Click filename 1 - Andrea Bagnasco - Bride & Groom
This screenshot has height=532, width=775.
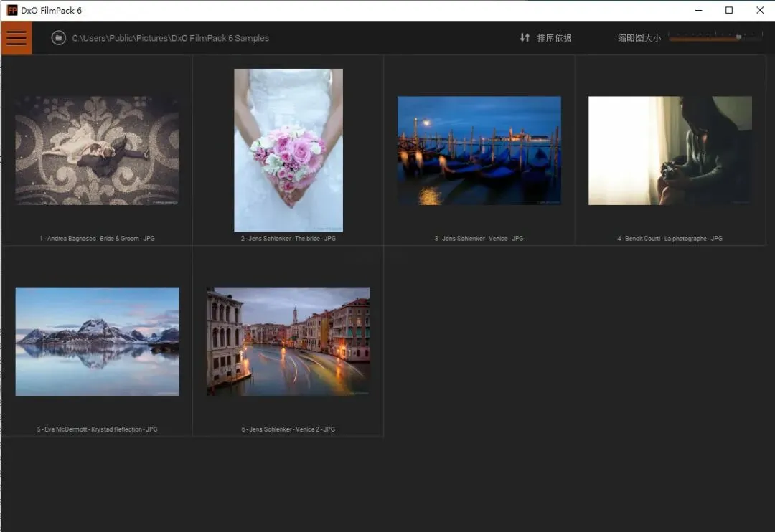point(98,239)
